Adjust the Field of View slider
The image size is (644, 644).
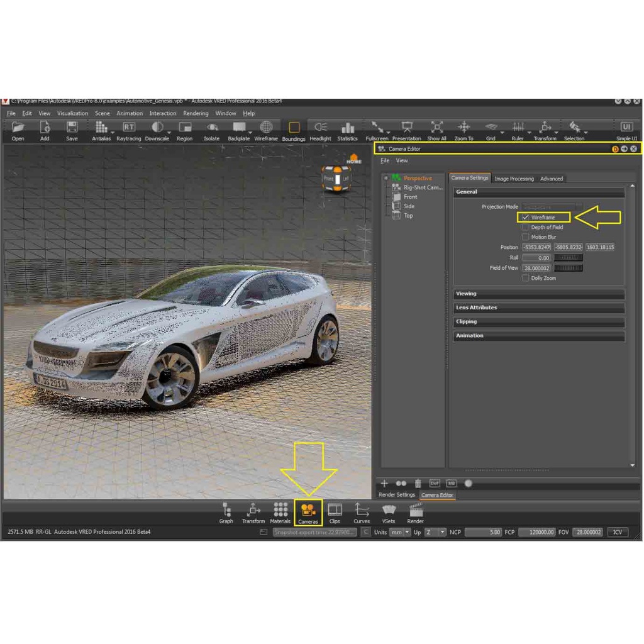568,268
